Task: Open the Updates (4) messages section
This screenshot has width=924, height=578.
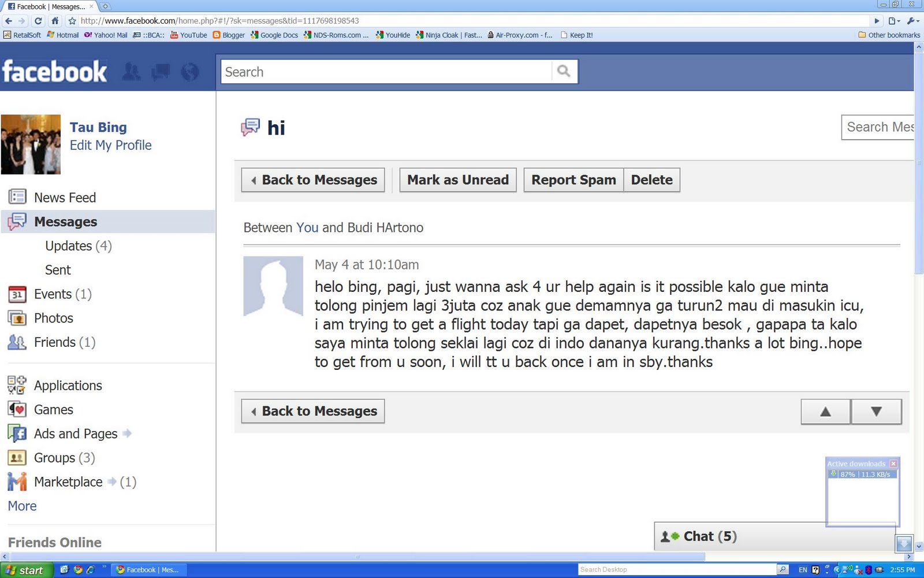Action: (79, 246)
